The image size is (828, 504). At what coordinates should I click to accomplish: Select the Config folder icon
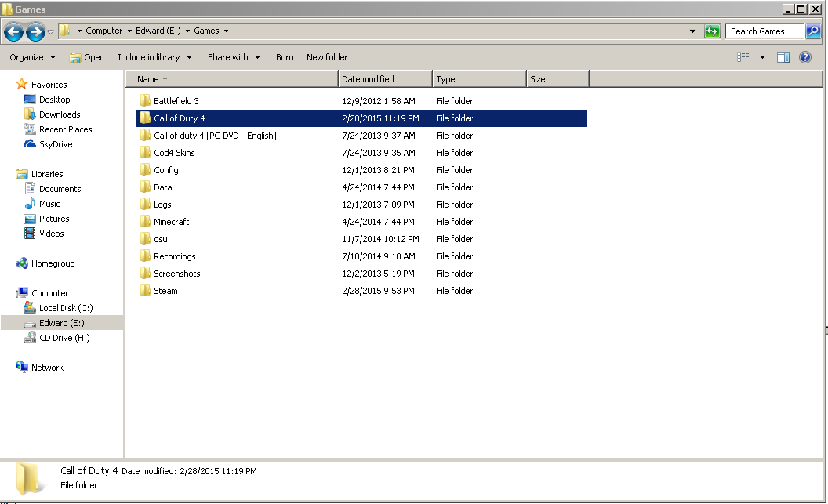click(145, 169)
